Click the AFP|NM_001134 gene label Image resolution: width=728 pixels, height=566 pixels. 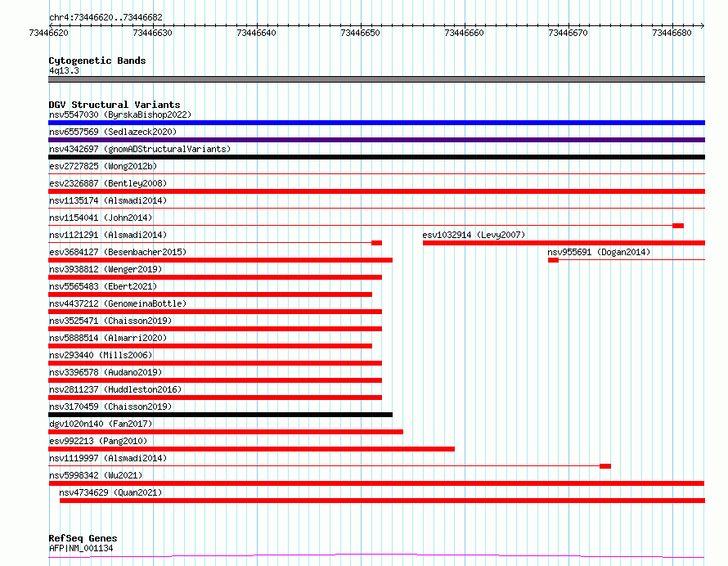[81, 548]
